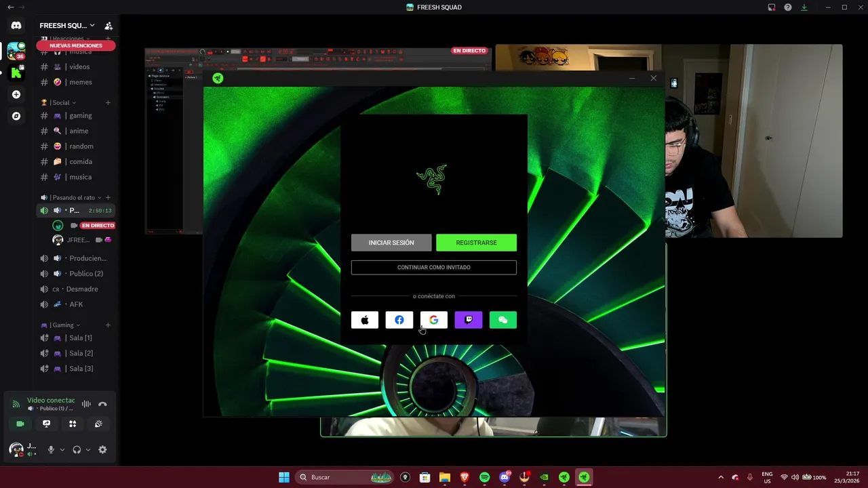Join the Desmadre voice channel
This screenshot has width=868, height=488.
pyautogui.click(x=76, y=289)
